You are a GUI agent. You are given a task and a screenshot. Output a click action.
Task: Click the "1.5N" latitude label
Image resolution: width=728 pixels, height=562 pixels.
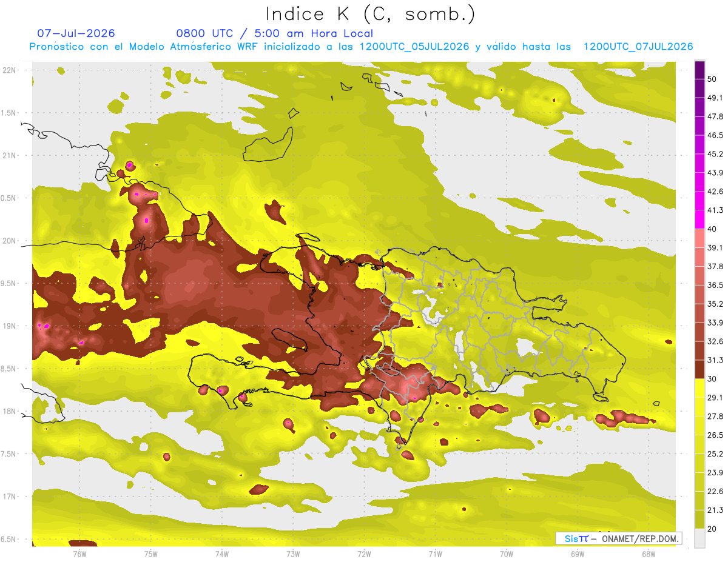[8, 113]
